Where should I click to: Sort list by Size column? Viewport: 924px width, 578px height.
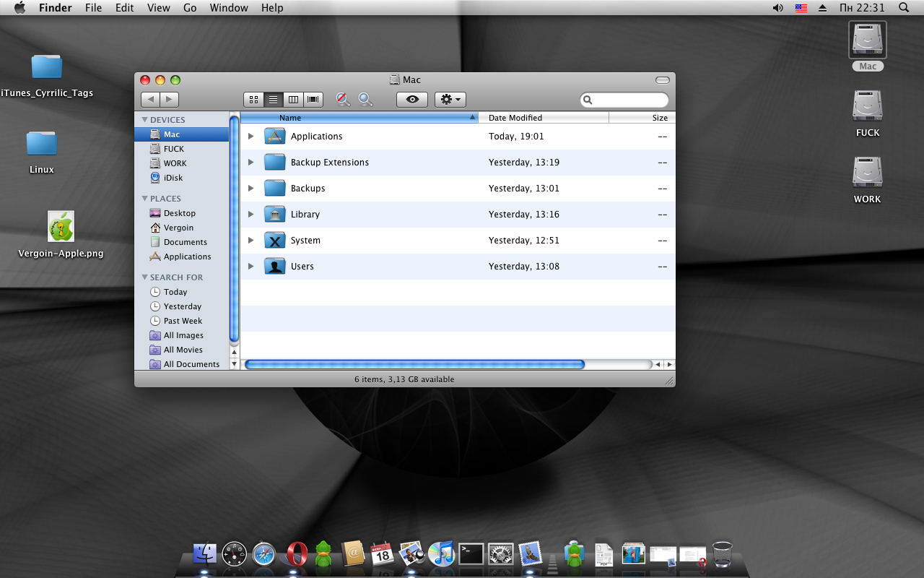pyautogui.click(x=642, y=118)
